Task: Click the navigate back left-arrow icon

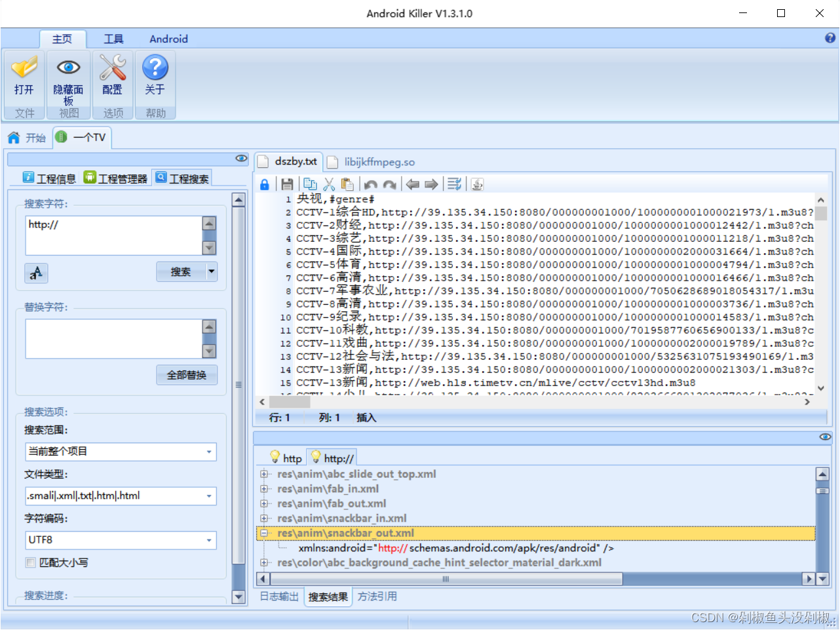Action: point(413,185)
